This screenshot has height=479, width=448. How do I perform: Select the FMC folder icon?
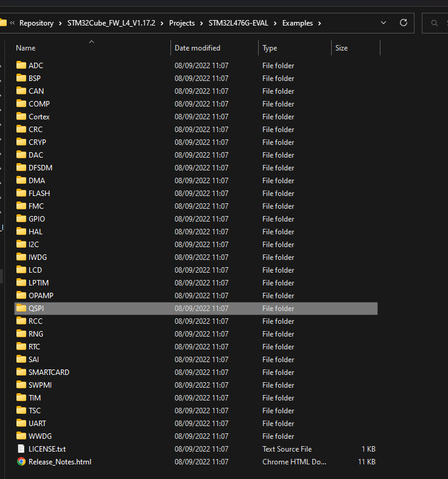coord(21,206)
